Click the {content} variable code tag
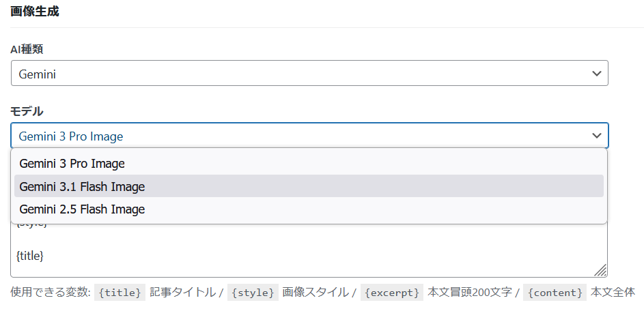644x309 pixels. [554, 293]
